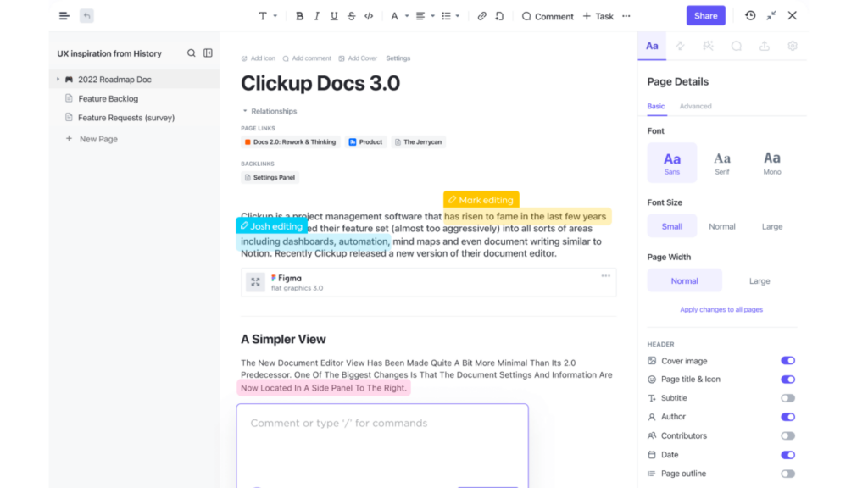Add a Task from the toolbar
This screenshot has height=488, width=868.
598,16
